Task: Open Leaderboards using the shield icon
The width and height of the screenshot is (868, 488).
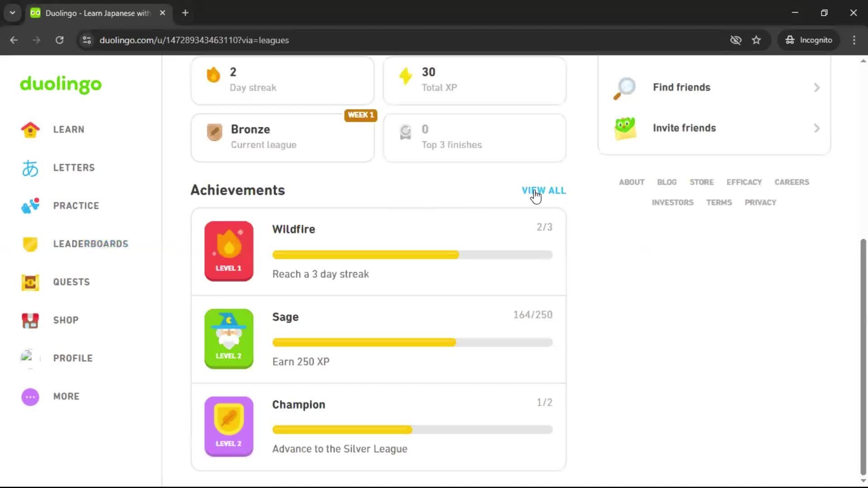Action: (x=29, y=244)
